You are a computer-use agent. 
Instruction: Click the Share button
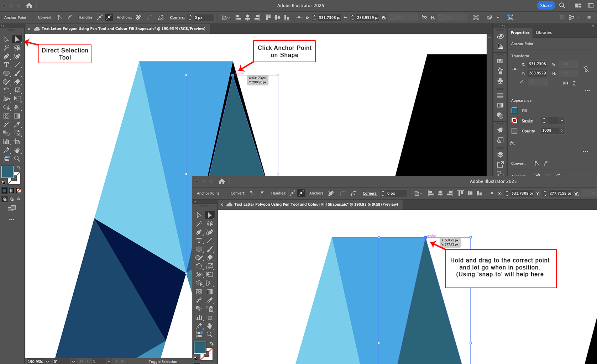[546, 5]
